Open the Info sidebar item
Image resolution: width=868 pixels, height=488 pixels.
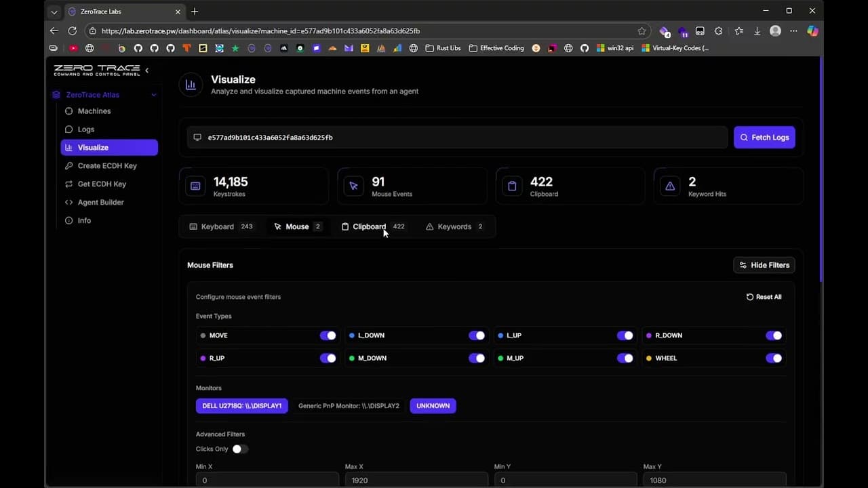pyautogui.click(x=84, y=221)
